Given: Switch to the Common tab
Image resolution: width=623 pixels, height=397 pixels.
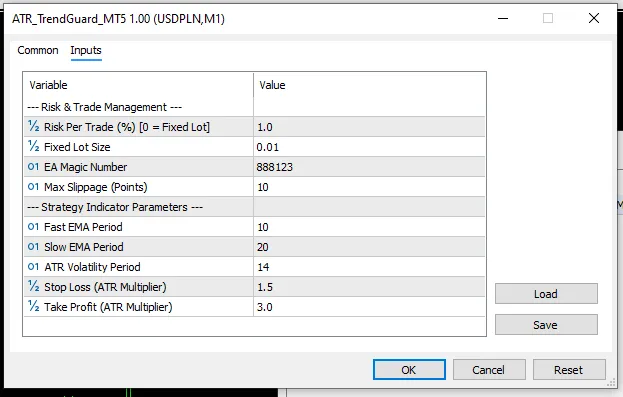Looking at the screenshot, I should [38, 50].
